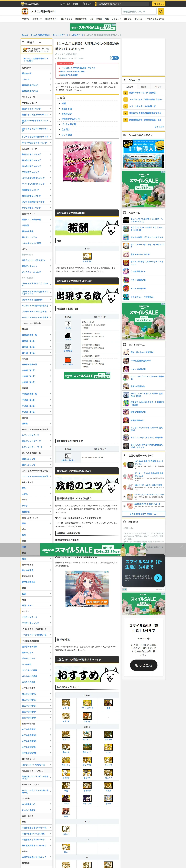186x868 pixels.
Task: Click the 白ガオウ character icon
Action: point(66,734)
